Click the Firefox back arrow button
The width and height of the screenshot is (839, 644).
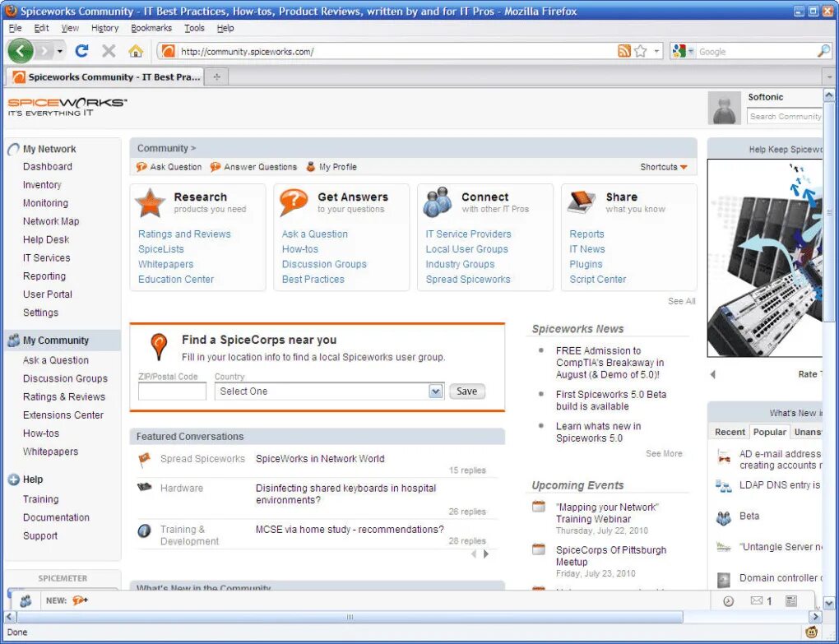21,51
